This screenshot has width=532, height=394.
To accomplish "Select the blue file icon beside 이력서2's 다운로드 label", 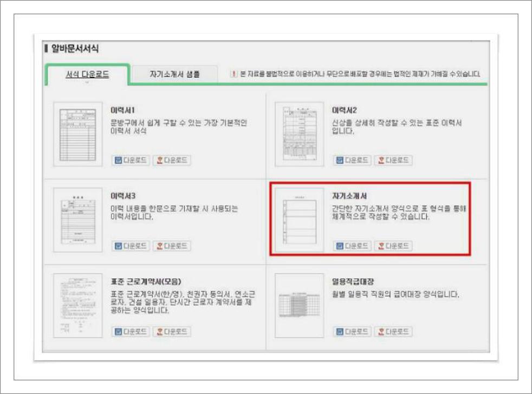I will (340, 160).
